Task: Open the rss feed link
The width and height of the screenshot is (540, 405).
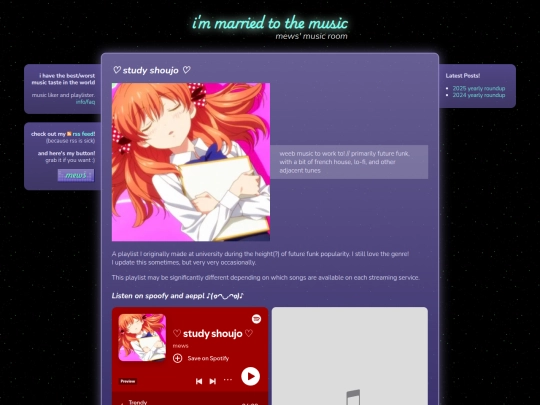Action: 84,134
